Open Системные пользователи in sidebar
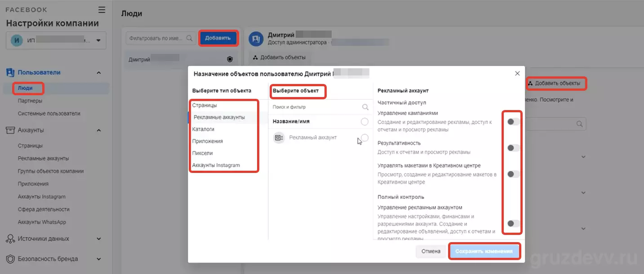Image resolution: width=644 pixels, height=274 pixels. click(49, 114)
